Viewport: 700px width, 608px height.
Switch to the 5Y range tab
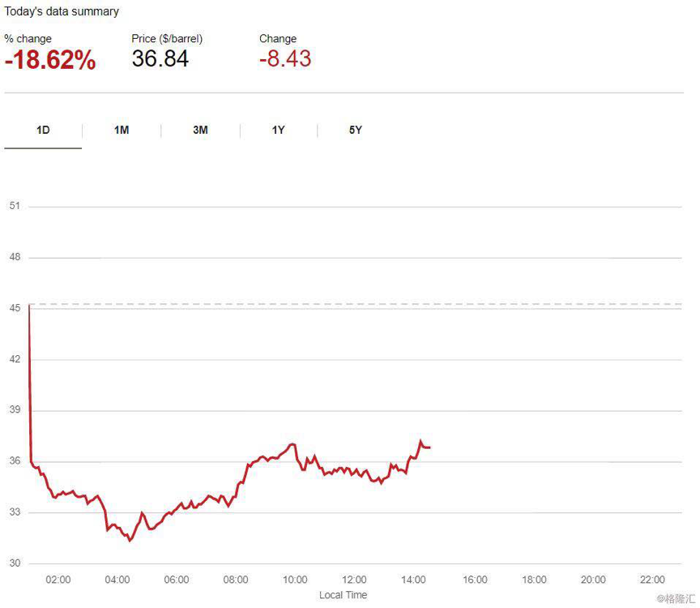pyautogui.click(x=356, y=130)
